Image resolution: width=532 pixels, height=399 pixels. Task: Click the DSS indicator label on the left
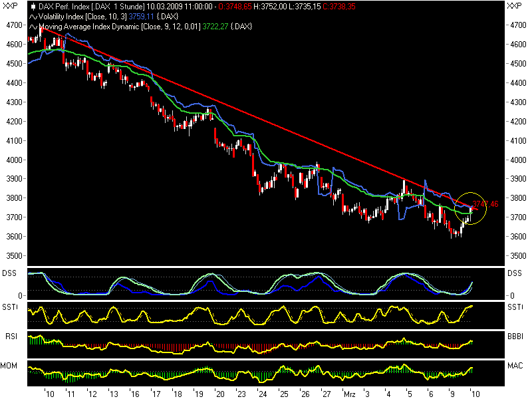[x=9, y=273]
